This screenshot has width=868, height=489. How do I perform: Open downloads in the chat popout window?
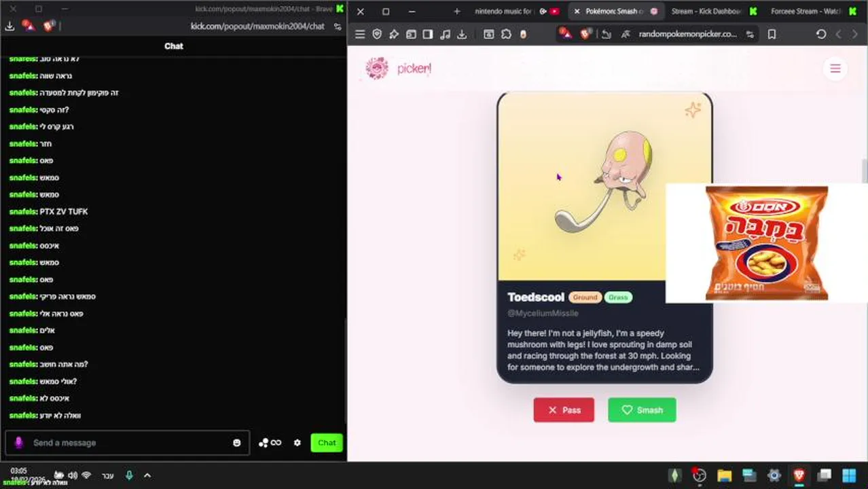coord(10,26)
